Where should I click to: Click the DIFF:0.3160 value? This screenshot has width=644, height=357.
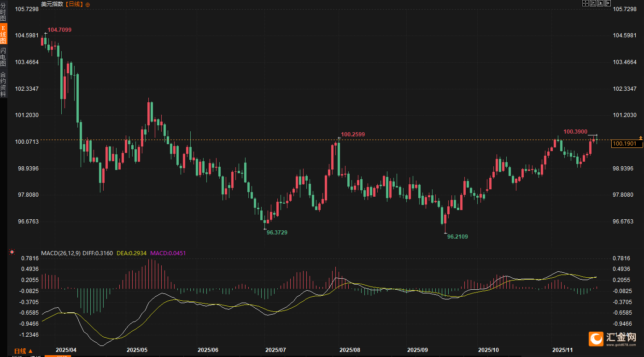click(x=98, y=253)
